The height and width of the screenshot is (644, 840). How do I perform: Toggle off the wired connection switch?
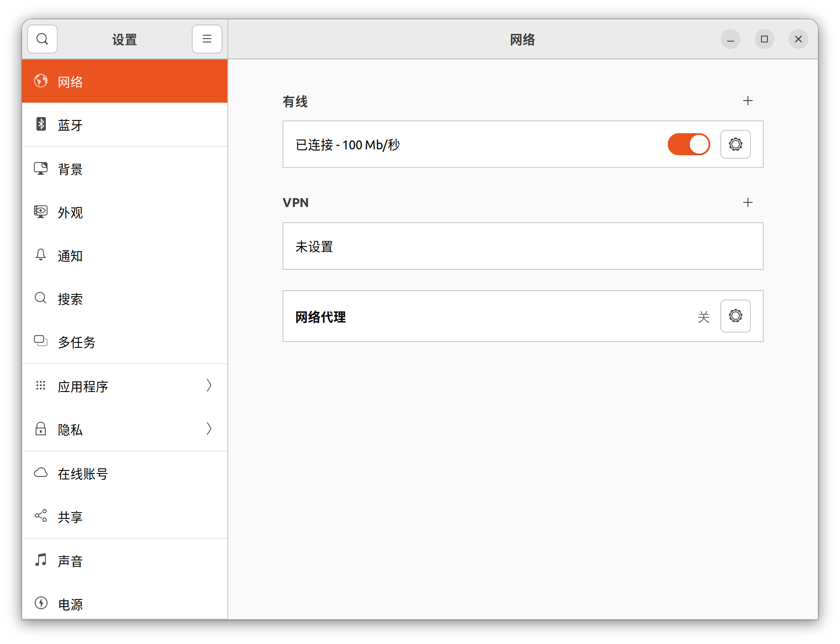tap(689, 144)
